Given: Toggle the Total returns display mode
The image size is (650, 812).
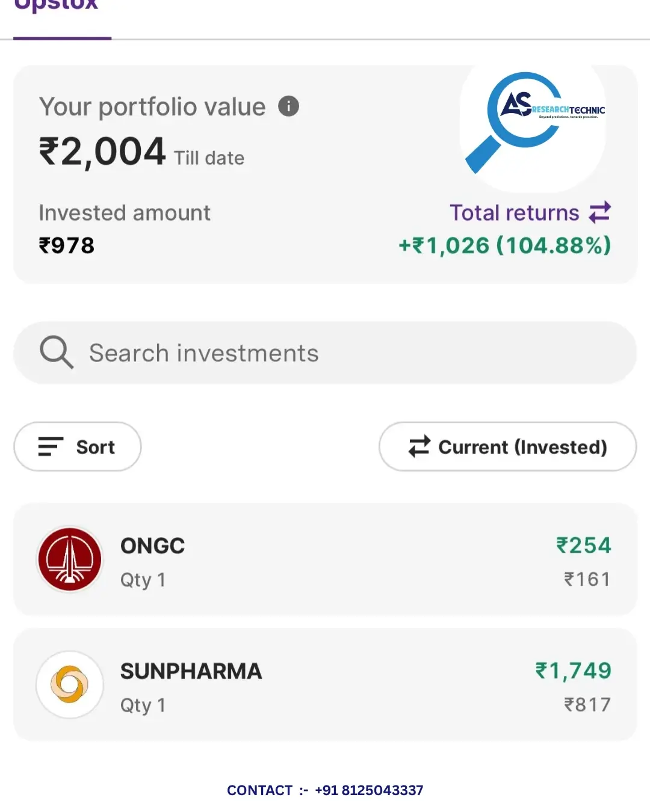Looking at the screenshot, I should point(530,212).
